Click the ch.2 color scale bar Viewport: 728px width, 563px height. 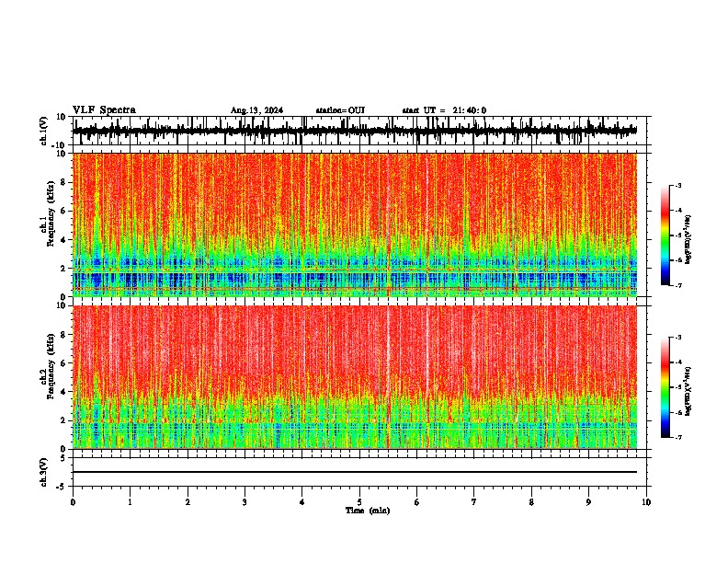click(x=665, y=387)
